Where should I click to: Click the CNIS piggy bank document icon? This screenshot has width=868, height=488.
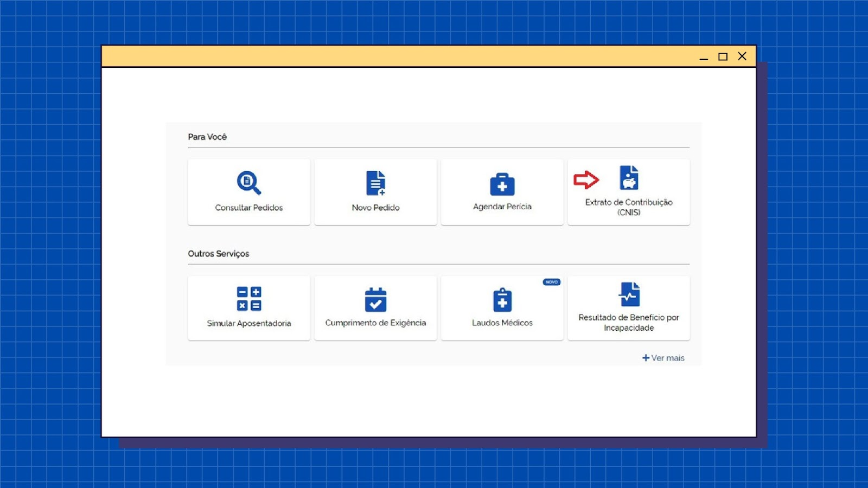coord(629,178)
